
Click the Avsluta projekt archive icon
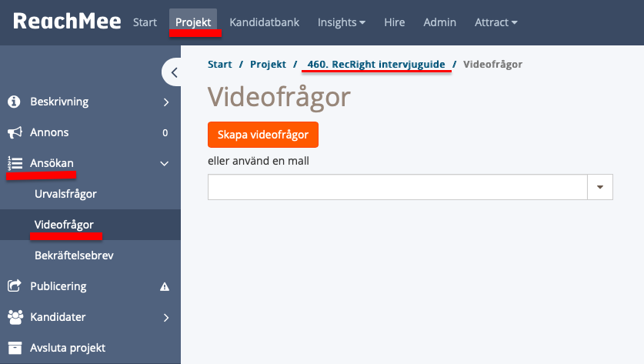click(15, 348)
